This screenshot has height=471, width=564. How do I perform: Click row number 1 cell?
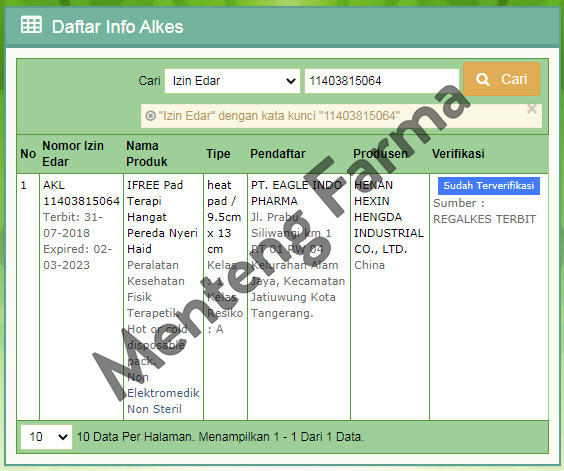28,297
